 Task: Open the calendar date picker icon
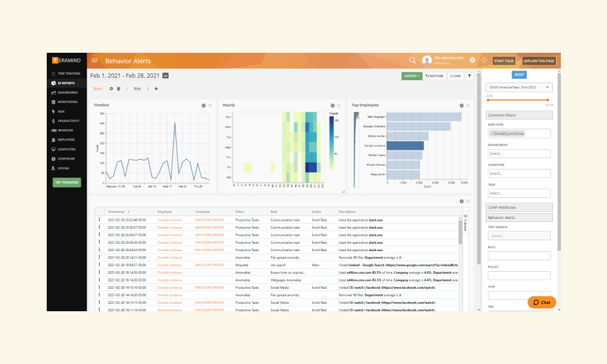[x=165, y=75]
